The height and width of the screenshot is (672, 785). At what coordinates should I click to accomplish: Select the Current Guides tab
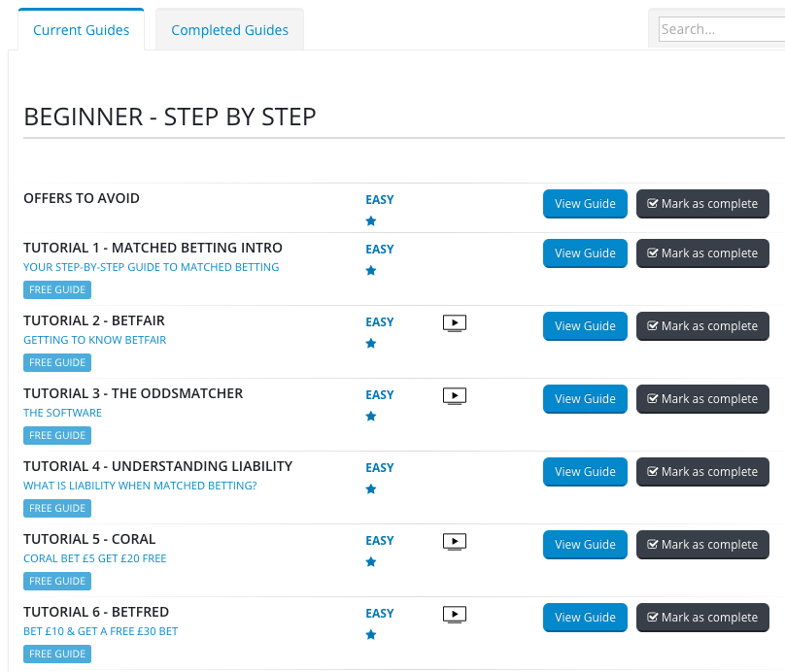point(81,30)
